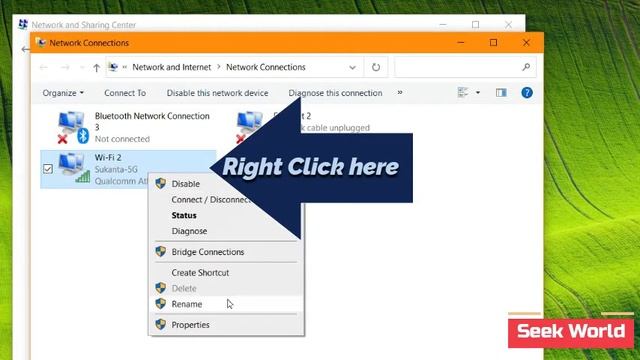Click the shield icon beside Properties
This screenshot has width=640, height=360.
pos(160,324)
